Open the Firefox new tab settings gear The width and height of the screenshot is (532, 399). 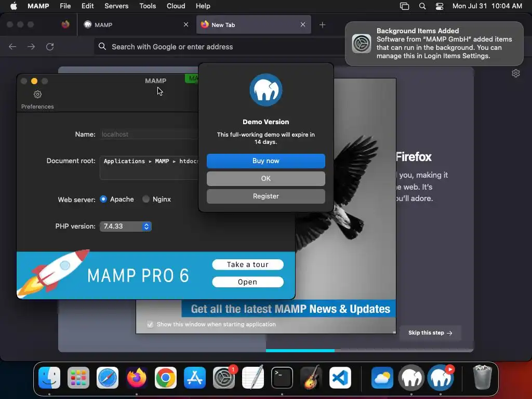516,73
